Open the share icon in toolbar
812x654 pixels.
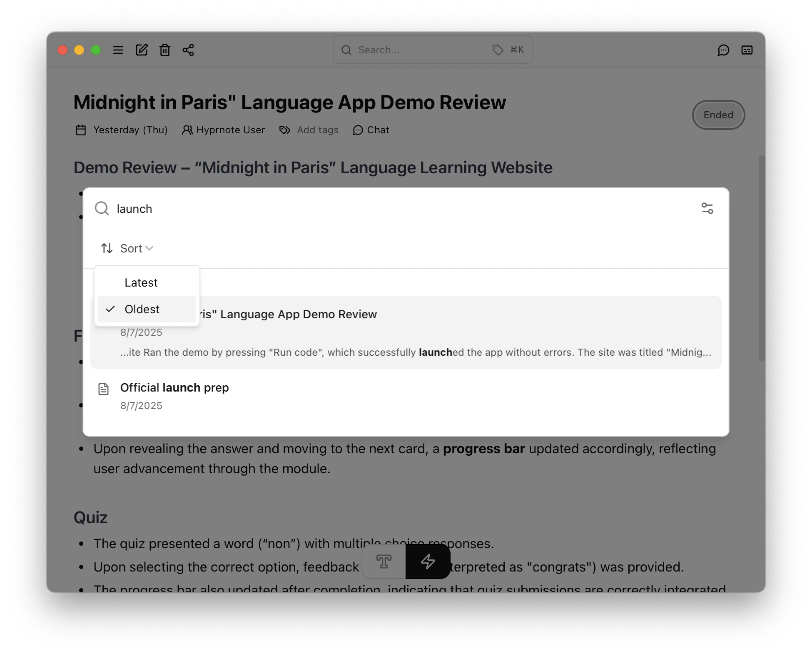(x=188, y=50)
